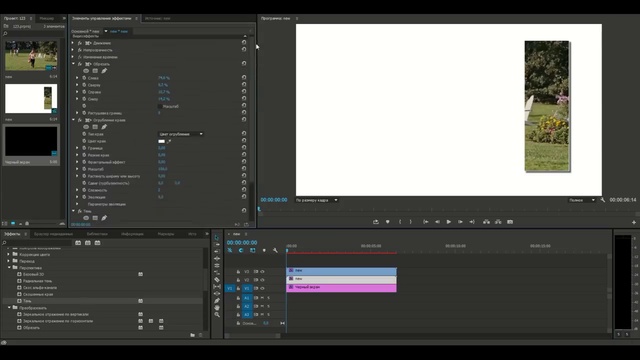Screen dimensions: 640x360
Task: Open the Полное playback resolution dropdown
Action: pyautogui.click(x=582, y=200)
